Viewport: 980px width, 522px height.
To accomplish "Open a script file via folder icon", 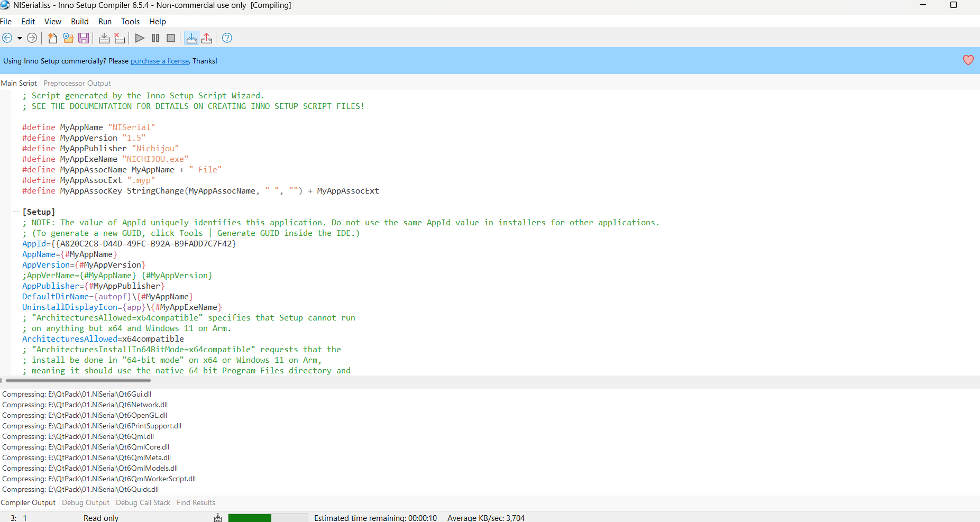I will (x=68, y=38).
